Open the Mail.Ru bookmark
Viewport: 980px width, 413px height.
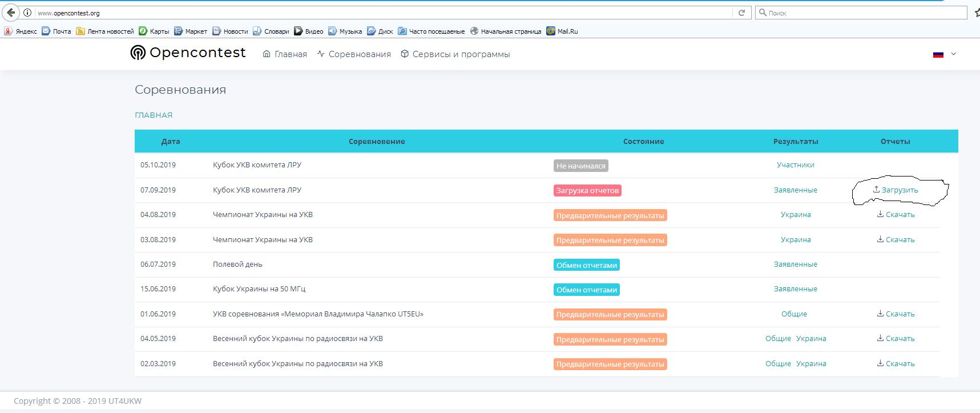point(562,31)
